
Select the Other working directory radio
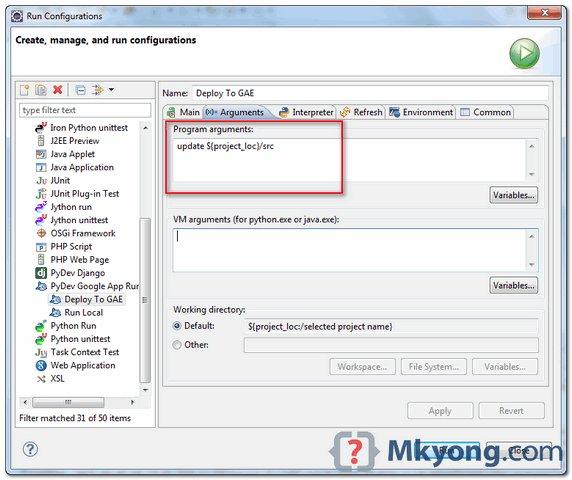(177, 345)
